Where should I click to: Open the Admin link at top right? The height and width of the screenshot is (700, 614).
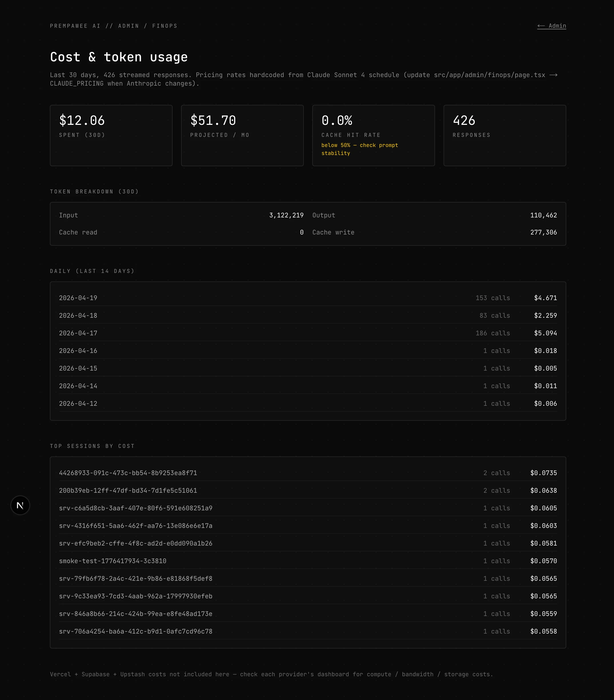coord(557,26)
